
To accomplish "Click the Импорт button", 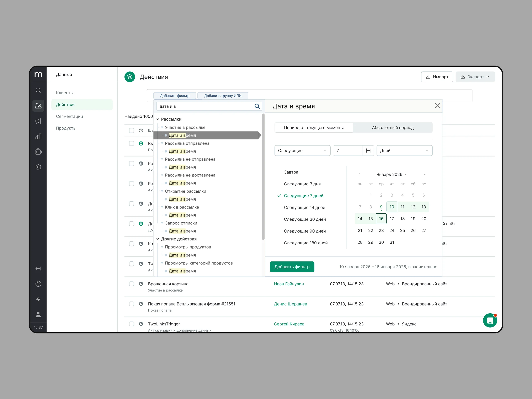I will (x=437, y=77).
